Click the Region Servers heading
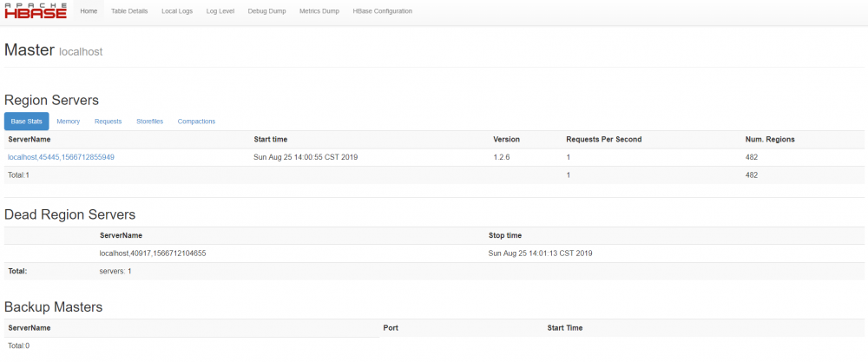 [51, 100]
